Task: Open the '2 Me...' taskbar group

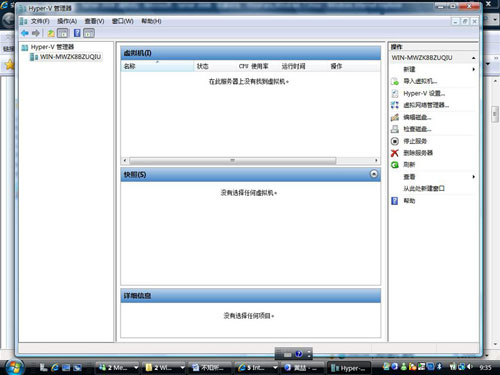Action: pyautogui.click(x=118, y=368)
